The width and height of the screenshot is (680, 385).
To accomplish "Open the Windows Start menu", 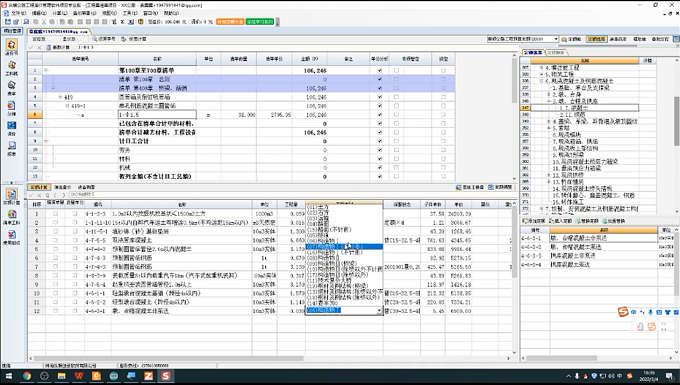I will pos(8,376).
